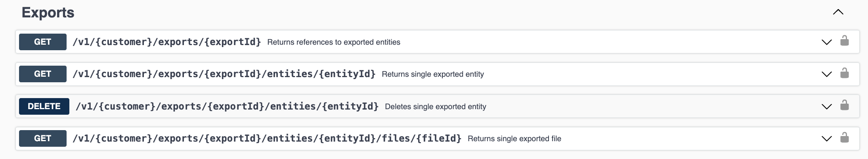The width and height of the screenshot is (868, 159).
Task: Click 'Returns single exported file' description
Action: coord(514,139)
